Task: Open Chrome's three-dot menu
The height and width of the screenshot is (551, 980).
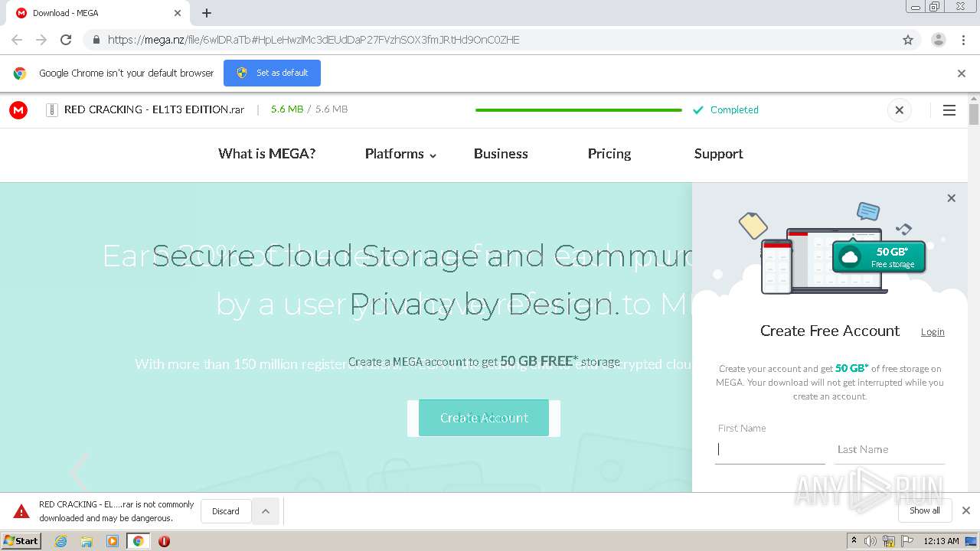Action: [x=964, y=40]
